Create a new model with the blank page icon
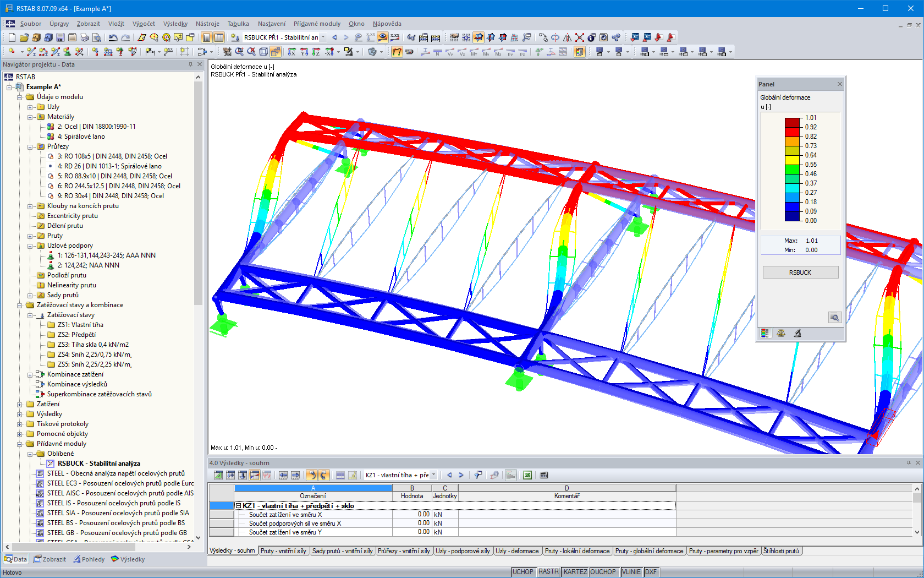Image resolution: width=924 pixels, height=578 pixels. (12, 37)
